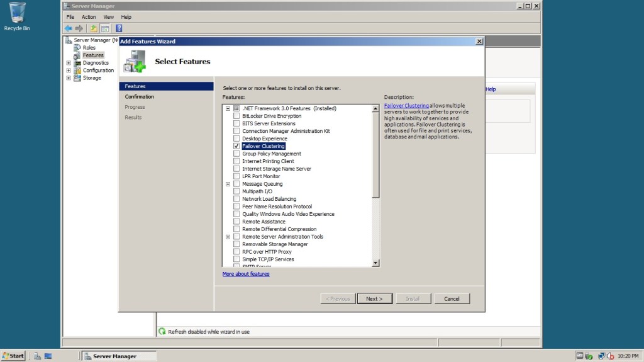The height and width of the screenshot is (362, 644).
Task: Check the Network Load Balancing checkbox
Action: tap(236, 199)
